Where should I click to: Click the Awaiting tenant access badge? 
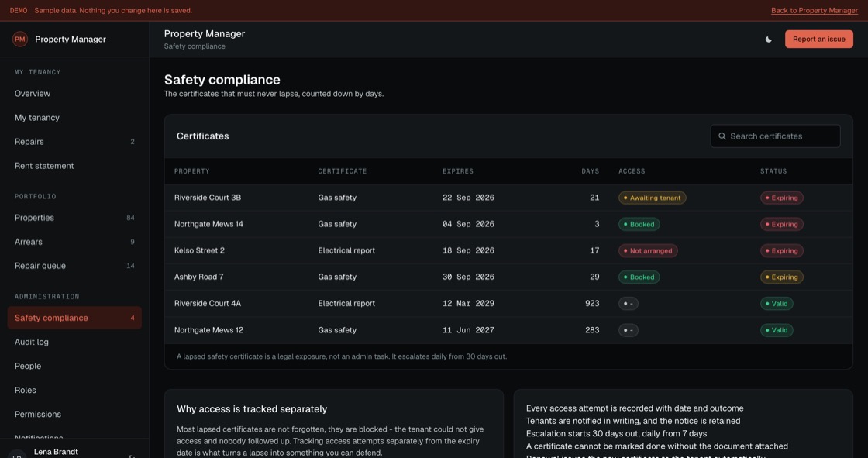652,198
